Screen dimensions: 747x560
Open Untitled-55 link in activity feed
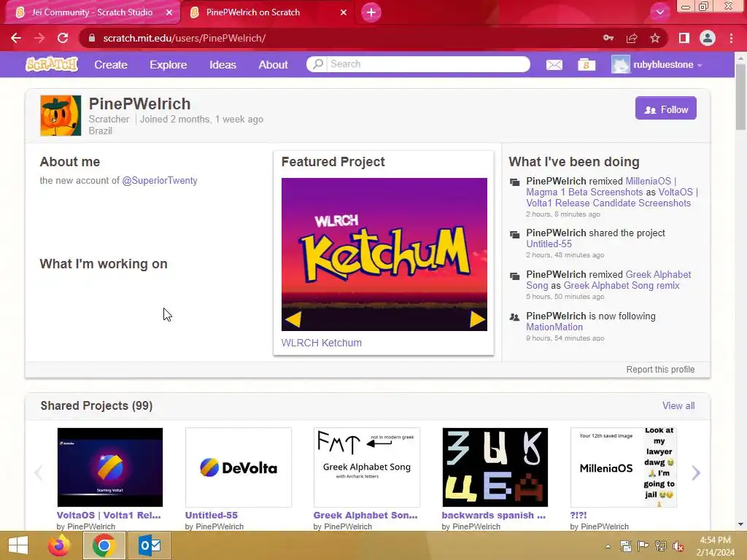pos(549,244)
